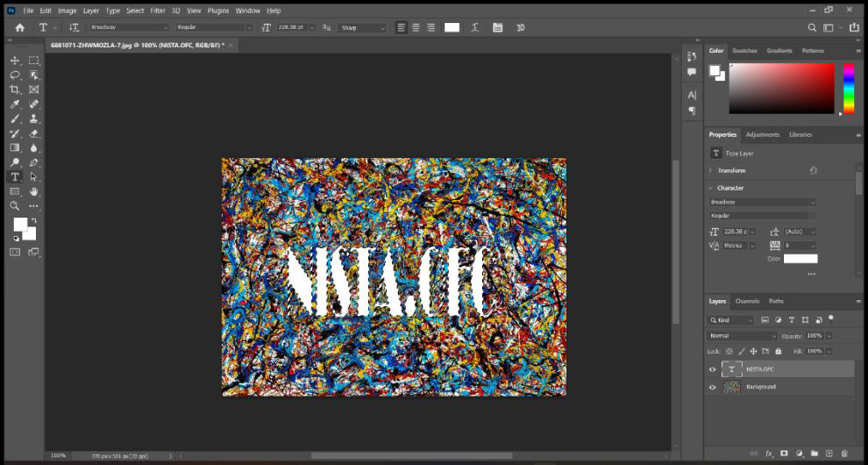
Task: Click the Create Warped Text icon
Action: click(x=475, y=27)
